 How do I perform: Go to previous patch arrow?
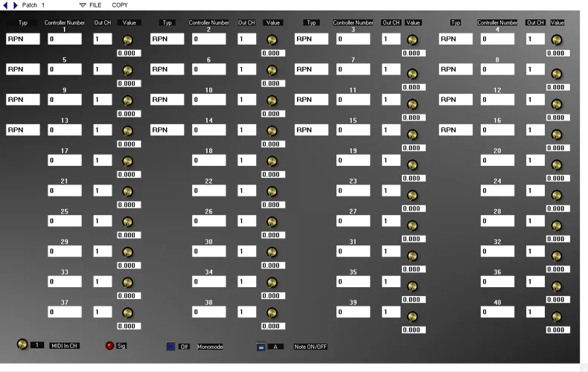(x=5, y=5)
